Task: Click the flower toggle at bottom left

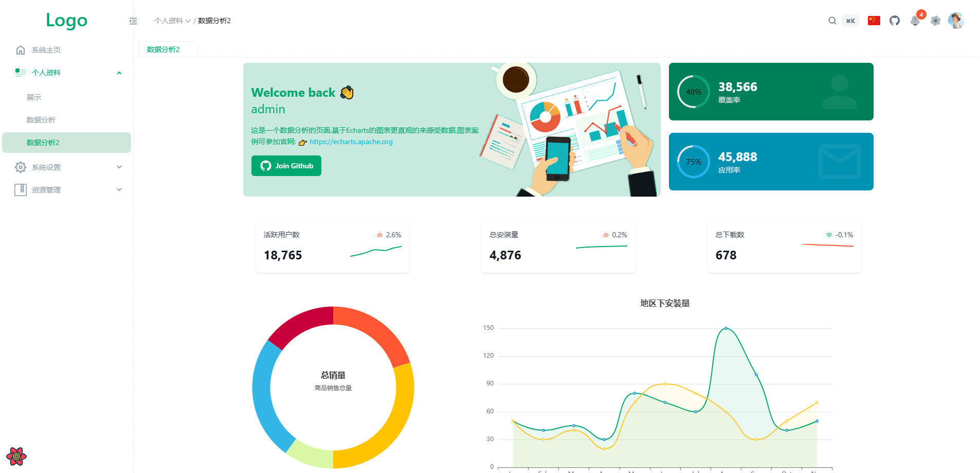Action: pos(17,457)
